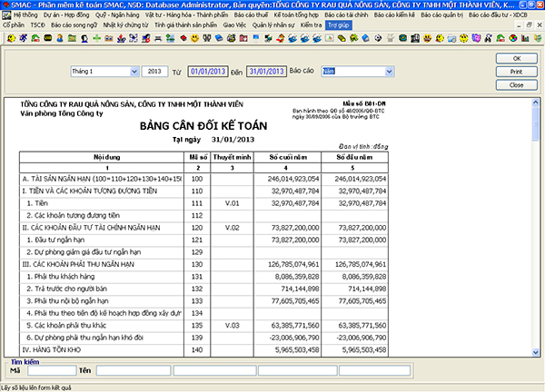
Task: Open the Kế toán tổng hợp menu
Action: pyautogui.click(x=296, y=15)
